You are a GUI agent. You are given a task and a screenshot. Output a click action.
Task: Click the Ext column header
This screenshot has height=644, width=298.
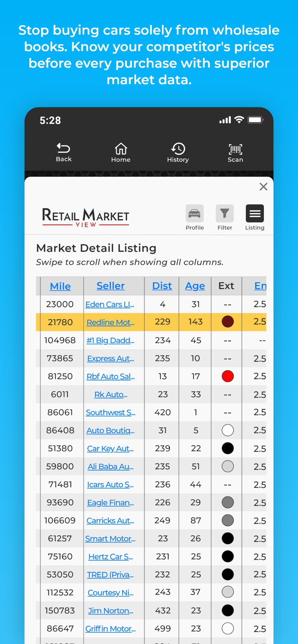tap(226, 286)
